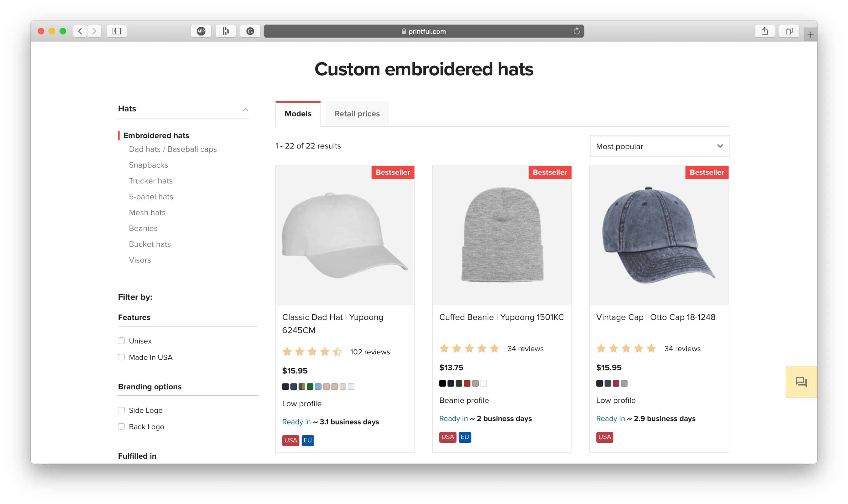Click the Bestseller badge on Vintage Cap

click(707, 172)
